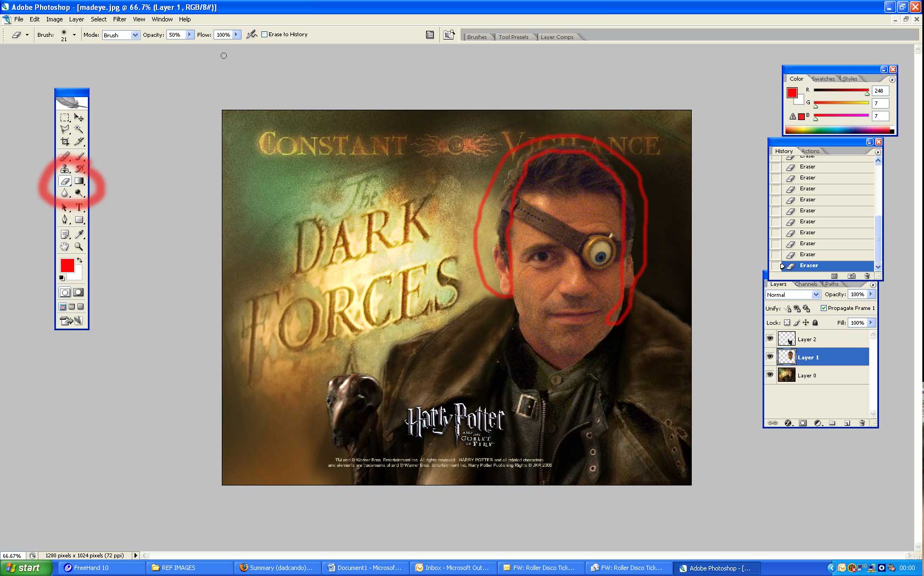924x576 pixels.
Task: Create a new layer in Layers panel
Action: click(847, 423)
